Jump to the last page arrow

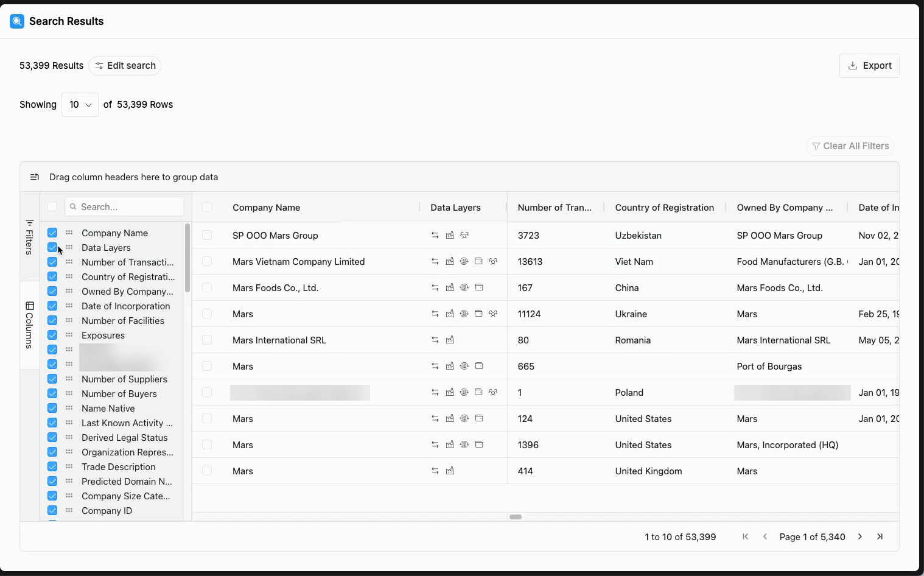tap(880, 536)
